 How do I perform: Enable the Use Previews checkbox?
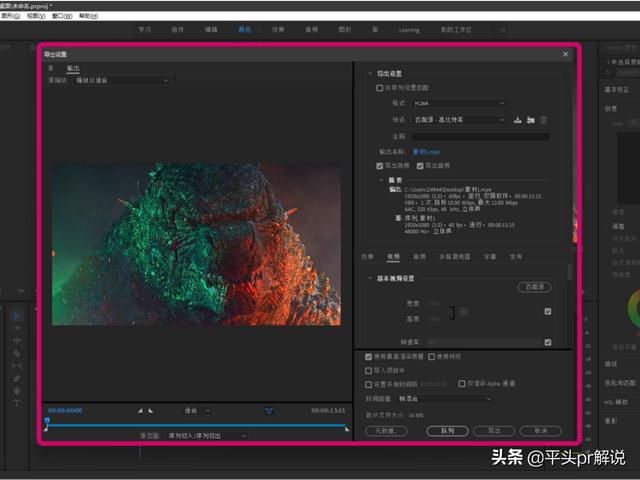431,357
